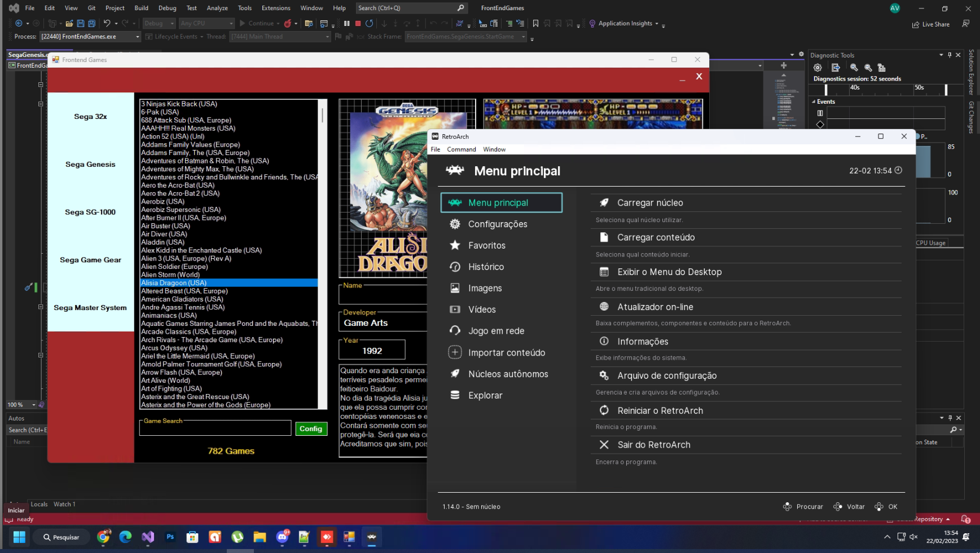Click Zoom Out icon in Diagnostic Tools
This screenshot has width=980, height=553.
[x=868, y=68]
